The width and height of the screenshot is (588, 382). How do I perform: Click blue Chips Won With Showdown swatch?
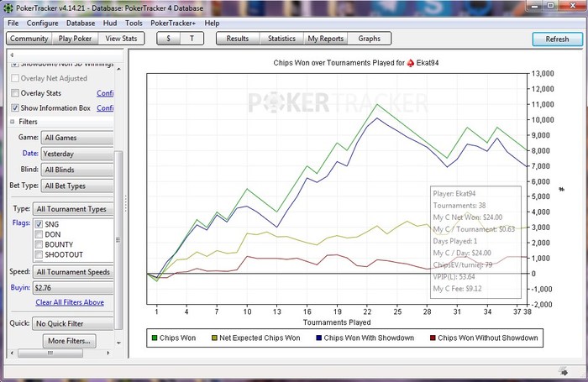[318, 338]
